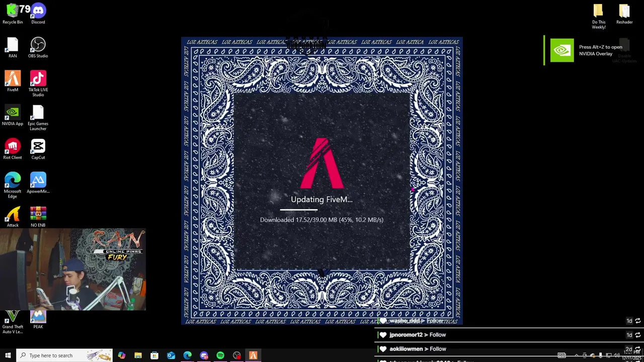Select the ApowerMirror desktop shortcut

pos(38,183)
